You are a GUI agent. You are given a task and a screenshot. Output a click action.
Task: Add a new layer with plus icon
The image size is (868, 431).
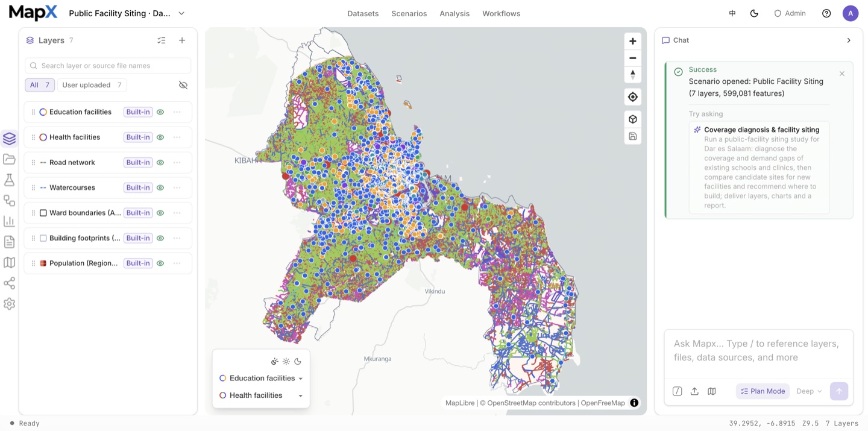(x=182, y=40)
